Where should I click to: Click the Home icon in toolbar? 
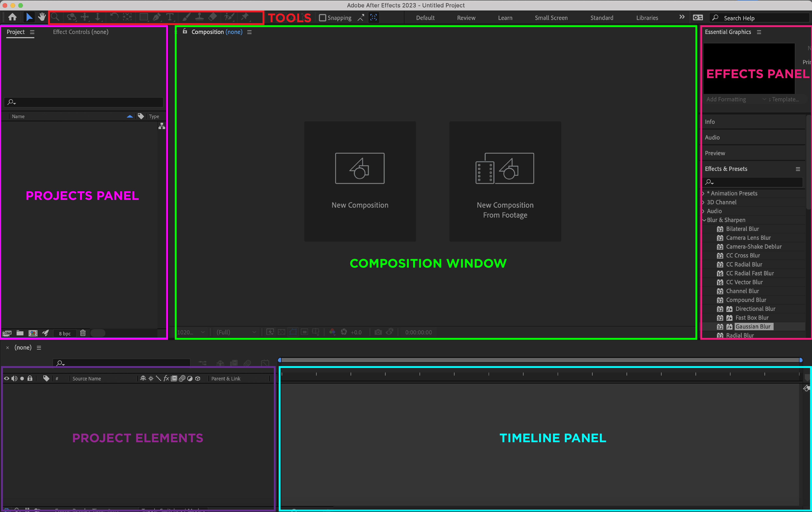[x=12, y=17]
